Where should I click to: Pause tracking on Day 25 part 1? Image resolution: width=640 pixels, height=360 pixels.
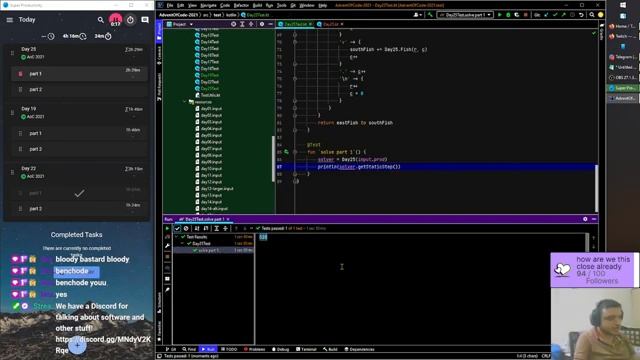click(x=20, y=74)
